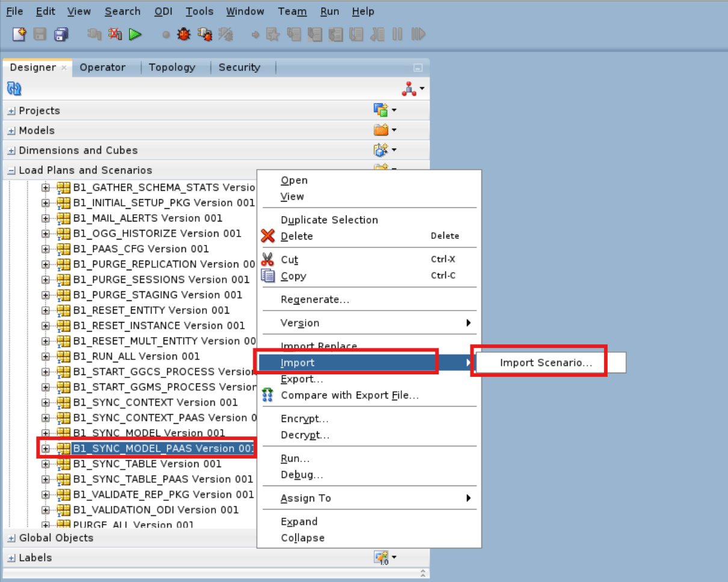The height and width of the screenshot is (582, 728).
Task: Choose Assign To in the context menu
Action: point(306,498)
